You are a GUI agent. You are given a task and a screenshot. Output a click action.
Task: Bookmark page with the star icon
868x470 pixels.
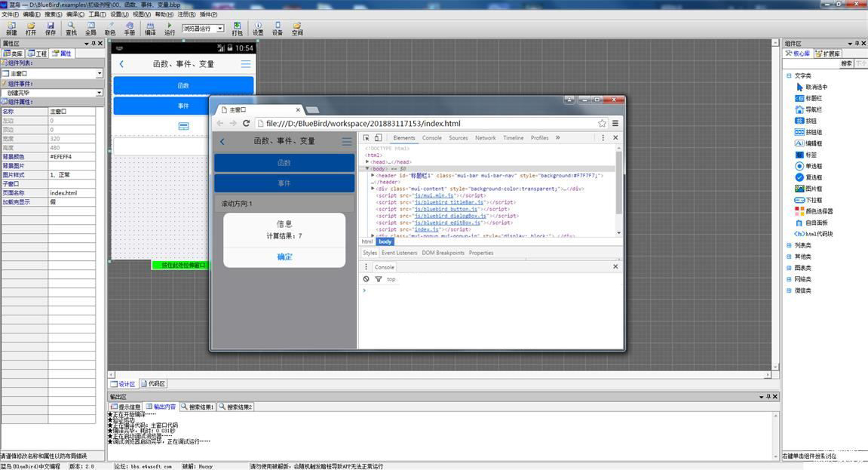tap(602, 123)
